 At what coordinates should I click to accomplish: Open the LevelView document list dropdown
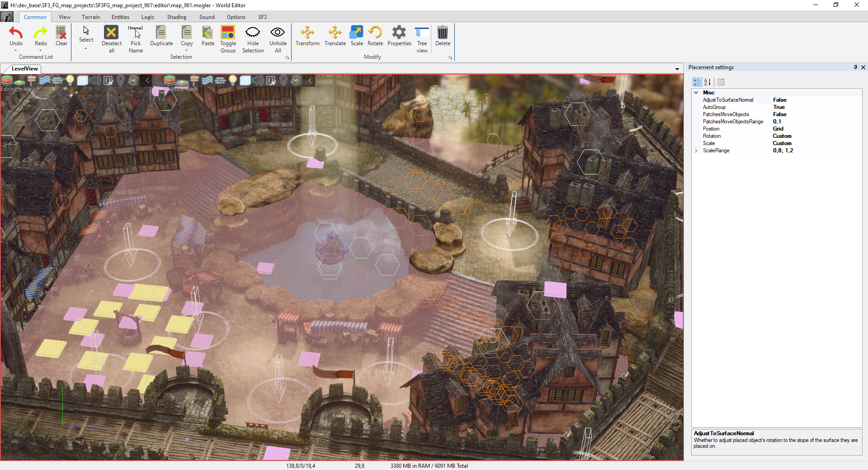pyautogui.click(x=677, y=69)
